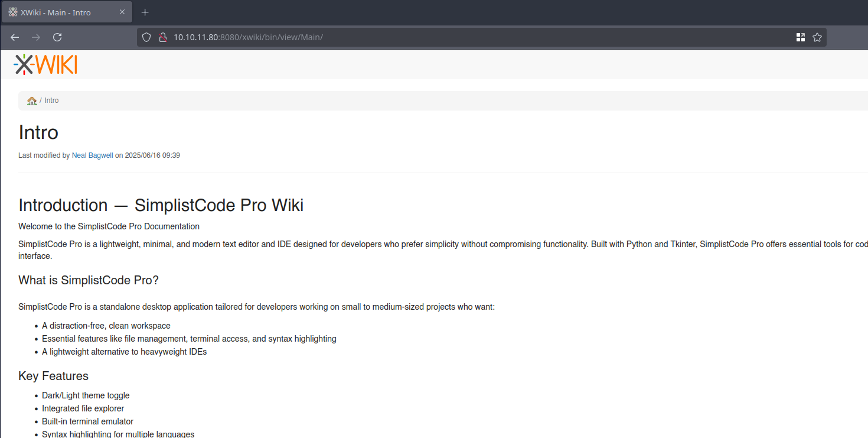Open the tracking protection shield icon
868x438 pixels.
147,37
